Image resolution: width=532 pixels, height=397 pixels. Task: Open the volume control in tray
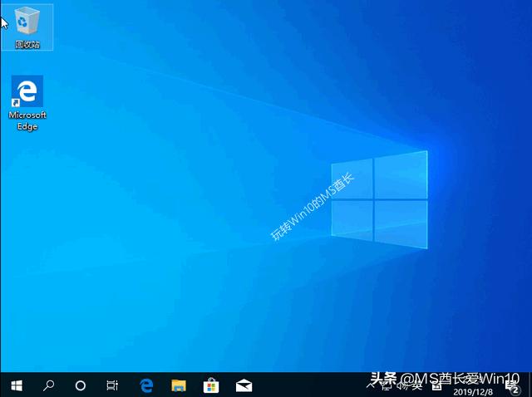[x=401, y=385]
